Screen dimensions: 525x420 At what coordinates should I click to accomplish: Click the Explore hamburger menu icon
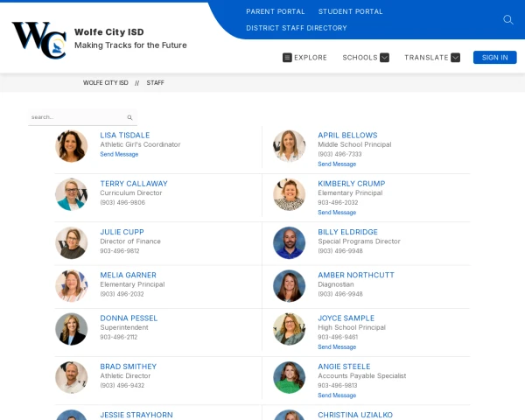pyautogui.click(x=287, y=58)
